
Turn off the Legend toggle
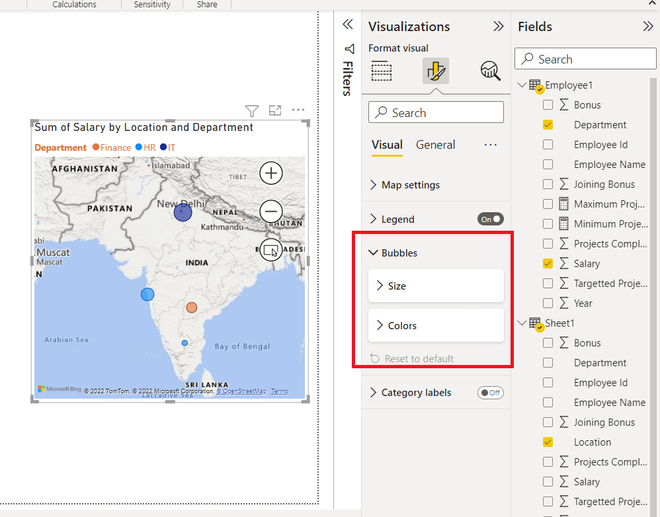click(x=490, y=219)
